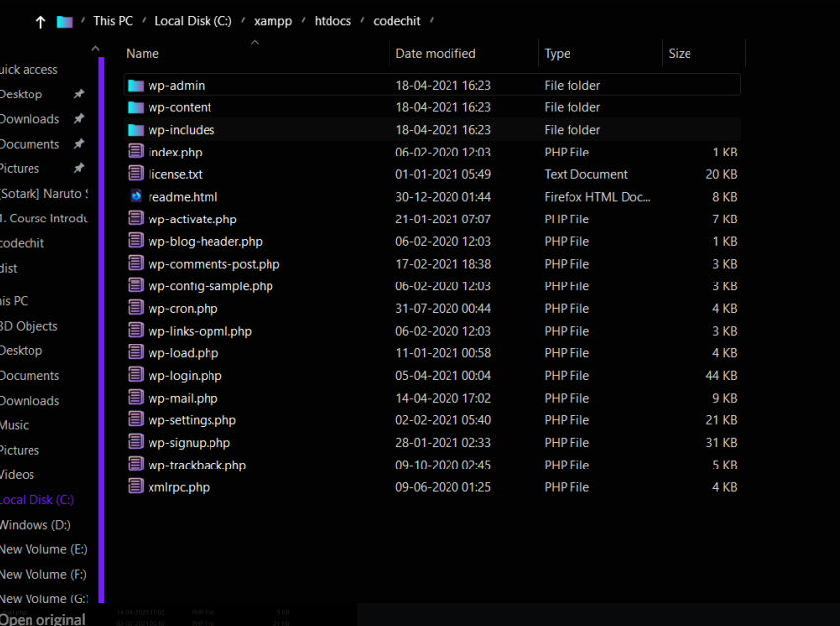Select the wp-login.php file name
840x626 pixels.
click(185, 376)
